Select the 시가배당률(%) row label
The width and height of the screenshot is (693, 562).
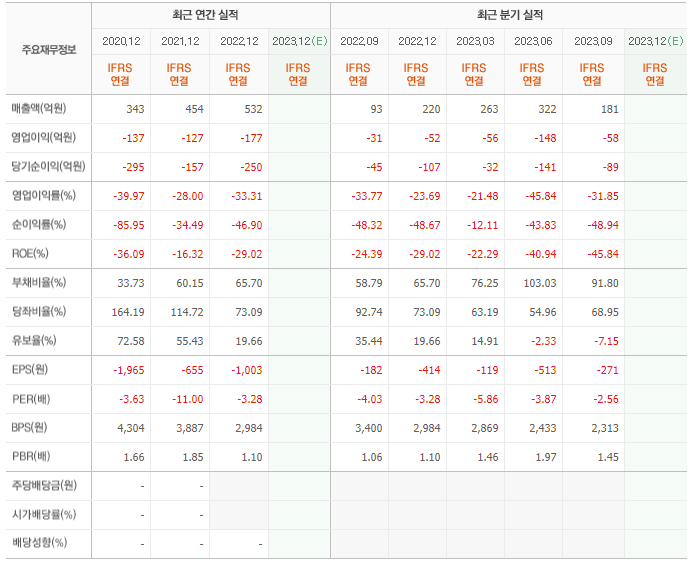click(x=44, y=515)
